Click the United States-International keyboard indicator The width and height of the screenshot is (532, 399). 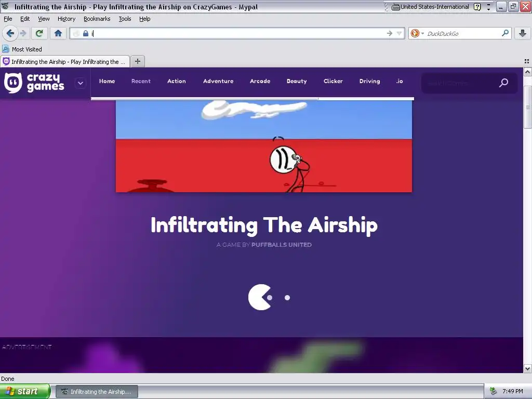pyautogui.click(x=430, y=7)
